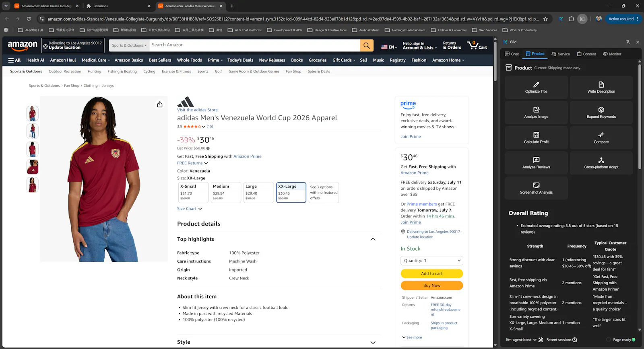Open the EN language selector
The width and height of the screenshot is (644, 349).
pyautogui.click(x=389, y=47)
